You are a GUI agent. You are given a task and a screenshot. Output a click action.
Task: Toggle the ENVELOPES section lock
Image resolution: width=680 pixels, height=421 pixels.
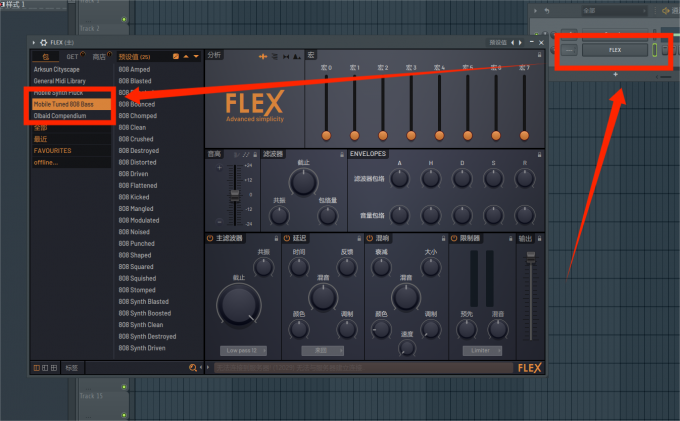[539, 154]
